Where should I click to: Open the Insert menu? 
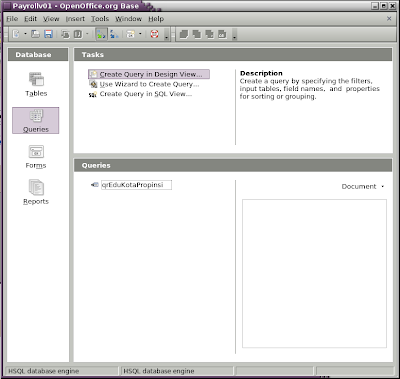pos(75,19)
